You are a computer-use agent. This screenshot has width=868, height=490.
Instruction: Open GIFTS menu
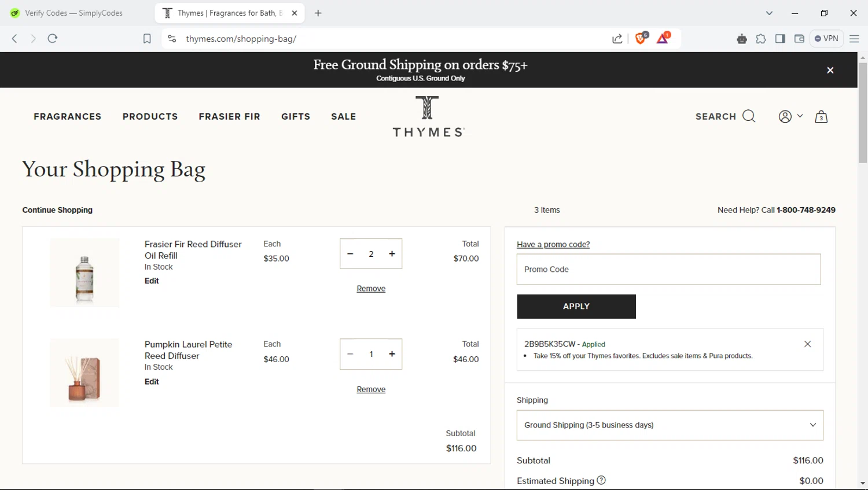[x=296, y=116]
